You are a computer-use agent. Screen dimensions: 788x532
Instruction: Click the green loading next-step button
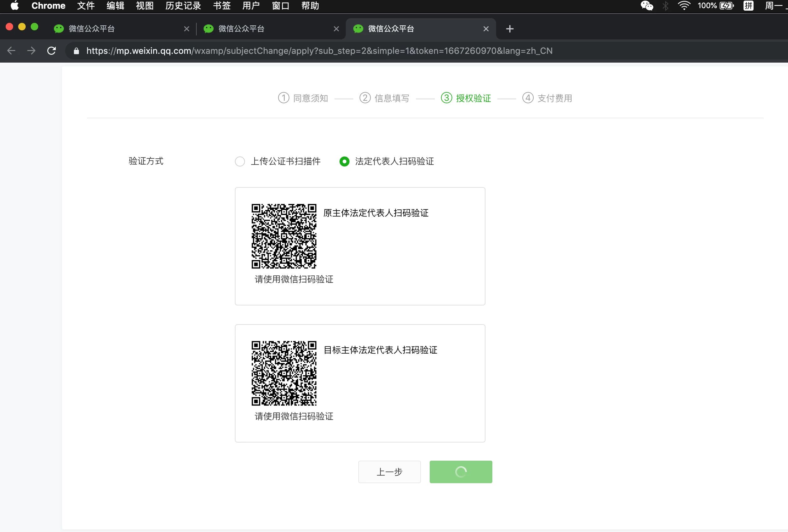pyautogui.click(x=460, y=472)
